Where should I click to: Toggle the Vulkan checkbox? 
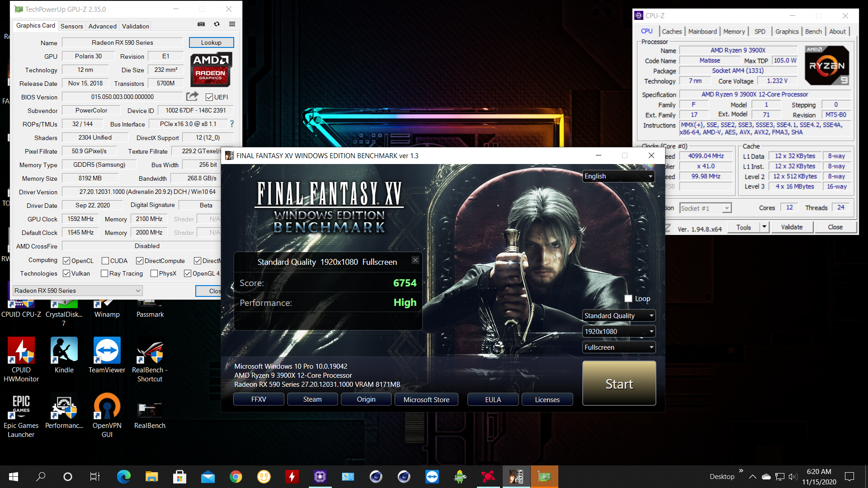[x=66, y=273]
